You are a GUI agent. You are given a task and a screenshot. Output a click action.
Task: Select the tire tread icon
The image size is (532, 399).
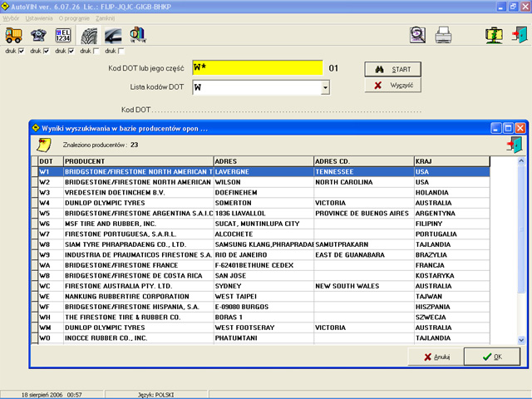tap(88, 35)
